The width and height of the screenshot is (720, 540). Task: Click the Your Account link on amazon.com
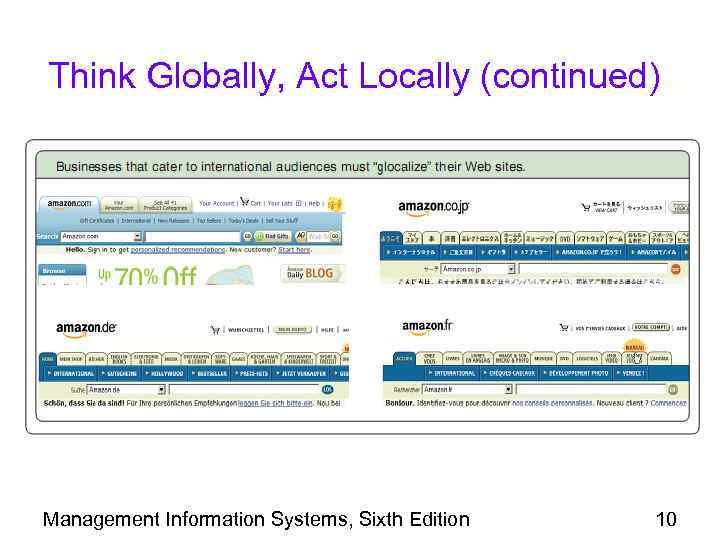(217, 203)
